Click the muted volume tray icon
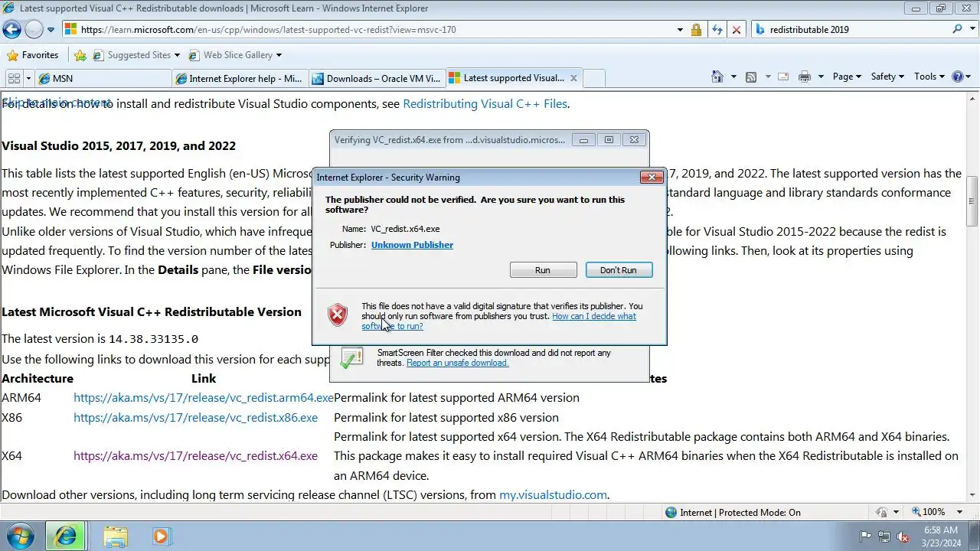 coord(903,536)
